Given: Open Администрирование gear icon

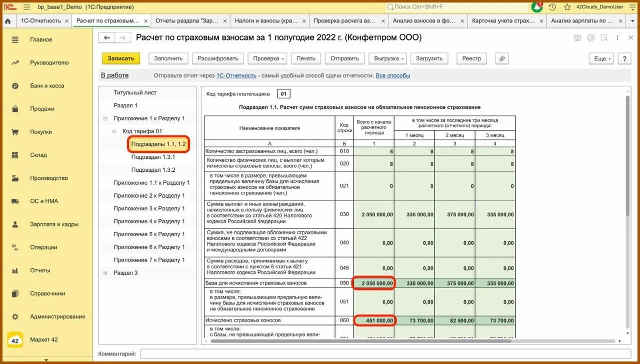Looking at the screenshot, I should (x=15, y=317).
